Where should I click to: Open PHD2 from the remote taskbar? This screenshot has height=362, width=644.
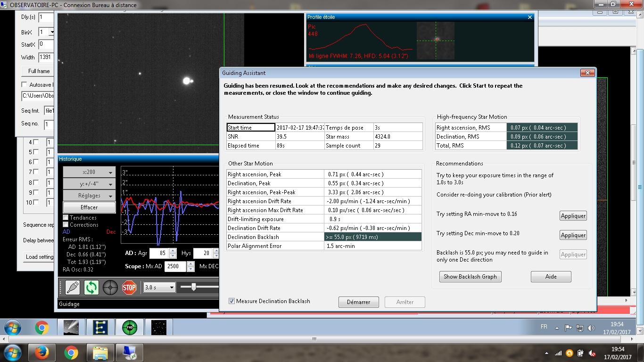tap(129, 327)
